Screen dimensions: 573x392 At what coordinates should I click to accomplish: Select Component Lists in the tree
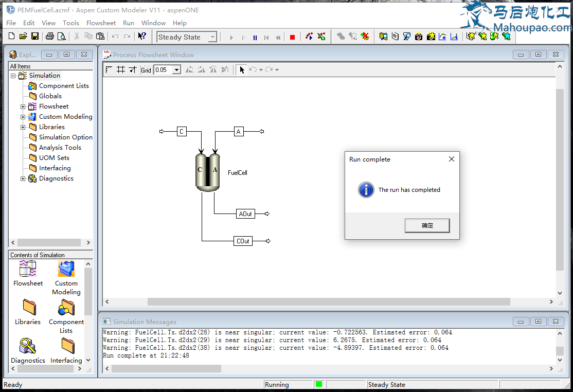[64, 86]
